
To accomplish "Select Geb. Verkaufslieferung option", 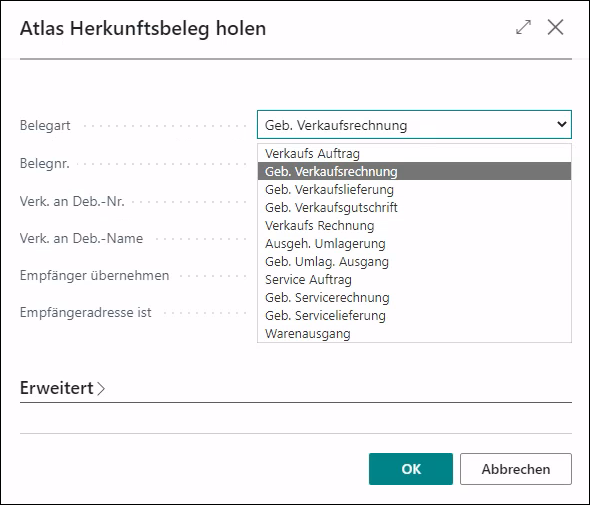I will click(414, 190).
